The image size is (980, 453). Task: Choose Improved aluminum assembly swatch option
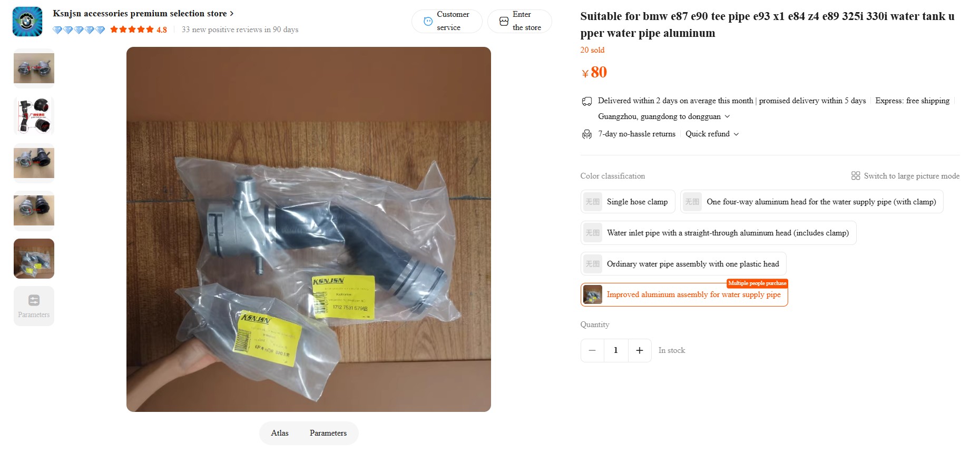pyautogui.click(x=684, y=295)
